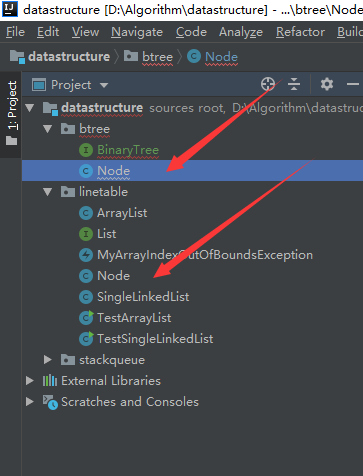Open the View menu
This screenshot has height=476, width=363.
click(85, 32)
